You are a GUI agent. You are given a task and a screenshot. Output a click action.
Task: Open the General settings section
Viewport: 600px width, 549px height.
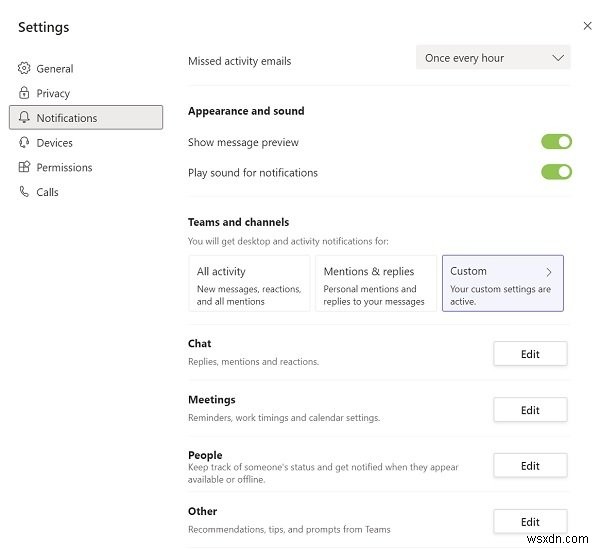pyautogui.click(x=86, y=68)
